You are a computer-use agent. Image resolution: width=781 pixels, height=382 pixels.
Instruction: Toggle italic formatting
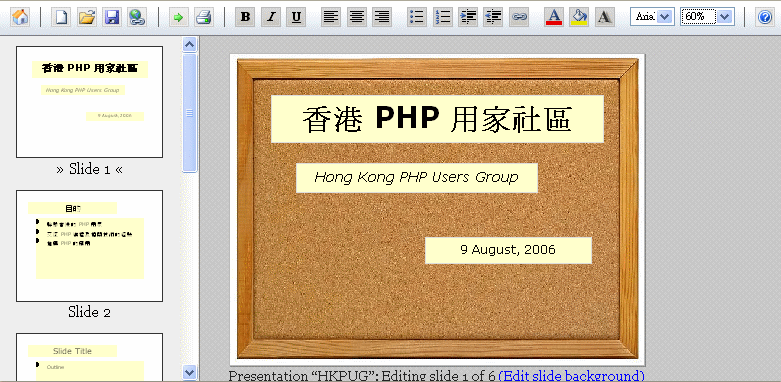(271, 17)
